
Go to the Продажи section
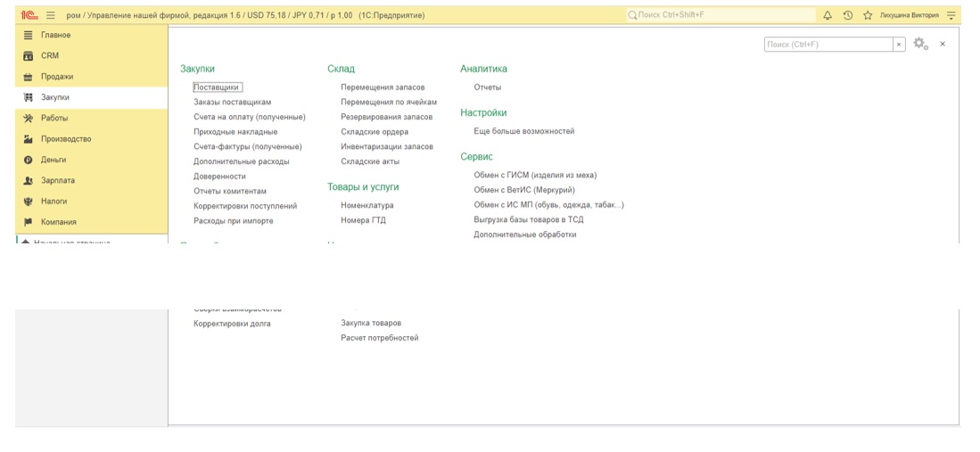coord(57,77)
